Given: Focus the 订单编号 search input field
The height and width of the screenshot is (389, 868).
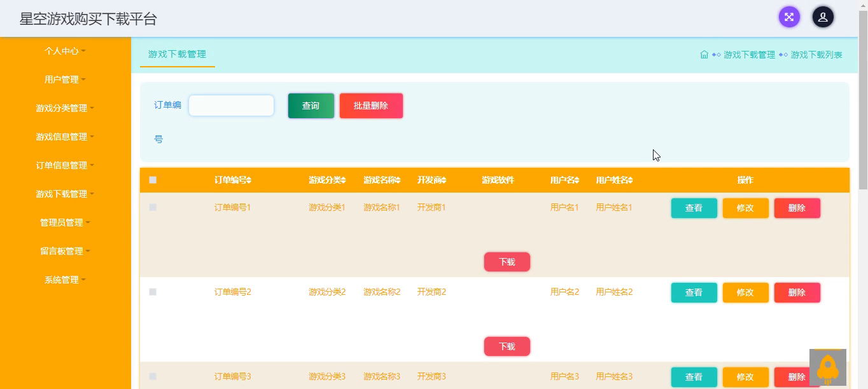Looking at the screenshot, I should [x=231, y=106].
